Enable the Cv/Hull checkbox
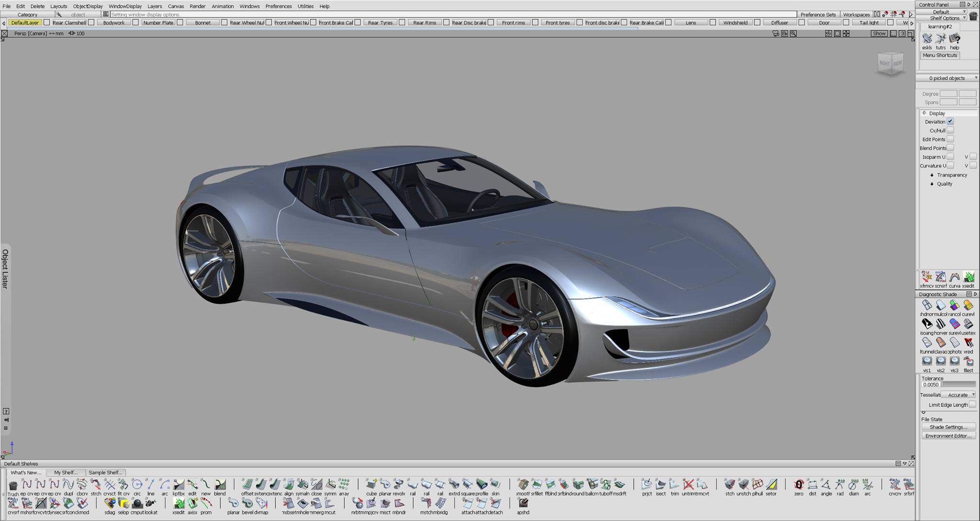 (950, 130)
